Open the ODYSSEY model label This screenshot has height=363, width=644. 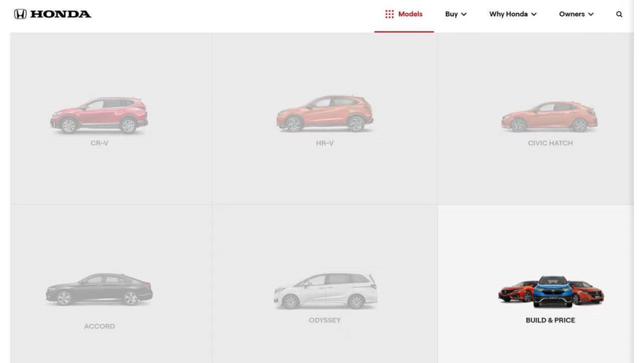(x=325, y=320)
